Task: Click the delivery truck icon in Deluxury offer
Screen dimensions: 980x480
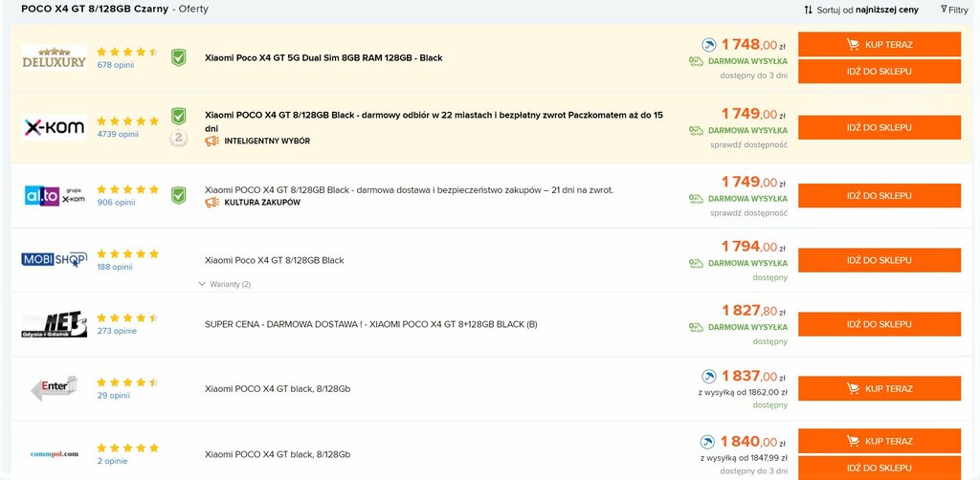Action: tap(696, 61)
